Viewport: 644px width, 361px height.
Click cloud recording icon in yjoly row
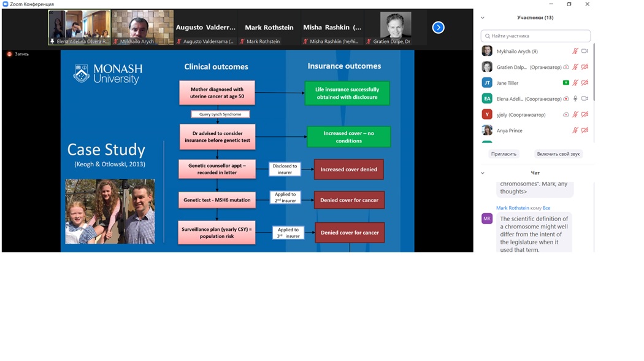pyautogui.click(x=566, y=114)
